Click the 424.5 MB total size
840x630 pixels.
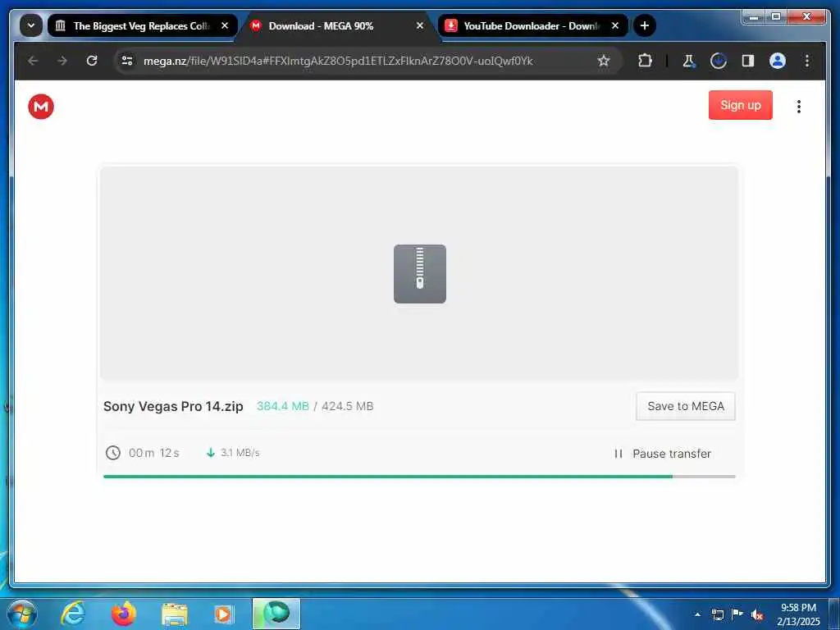point(347,406)
